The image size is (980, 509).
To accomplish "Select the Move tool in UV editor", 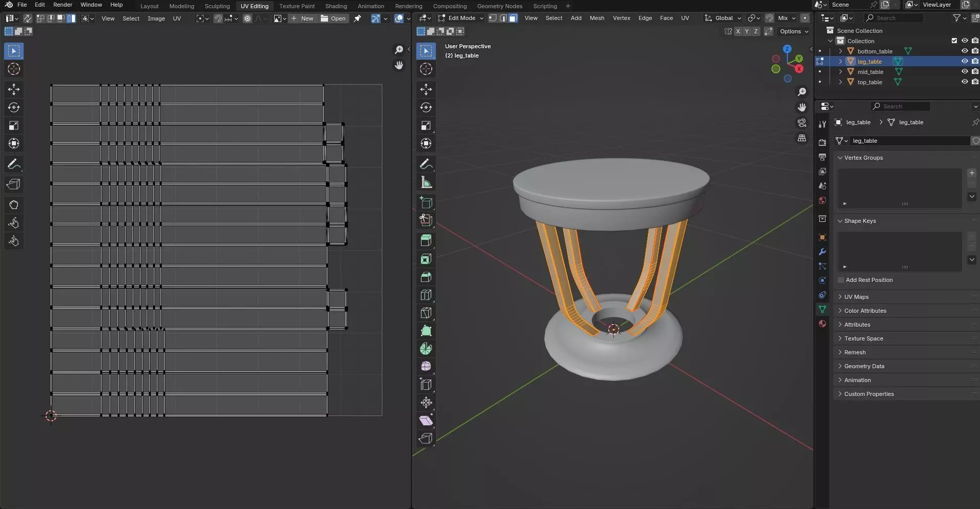I will [x=14, y=89].
